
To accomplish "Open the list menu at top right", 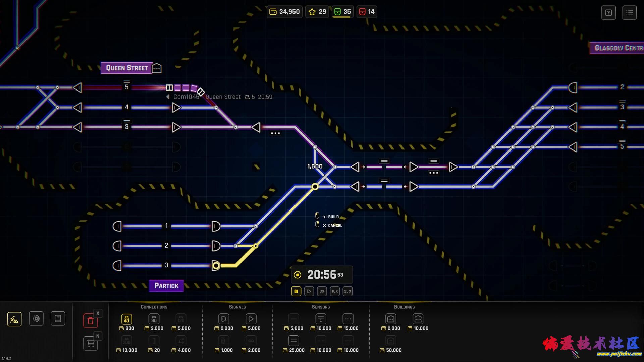I will 629,13.
